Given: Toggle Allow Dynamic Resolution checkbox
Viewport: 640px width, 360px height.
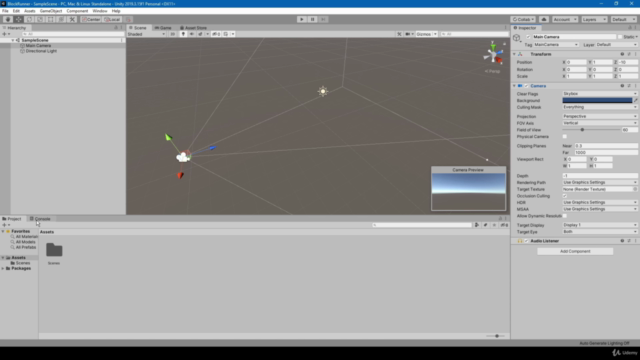Looking at the screenshot, I should click(x=564, y=216).
